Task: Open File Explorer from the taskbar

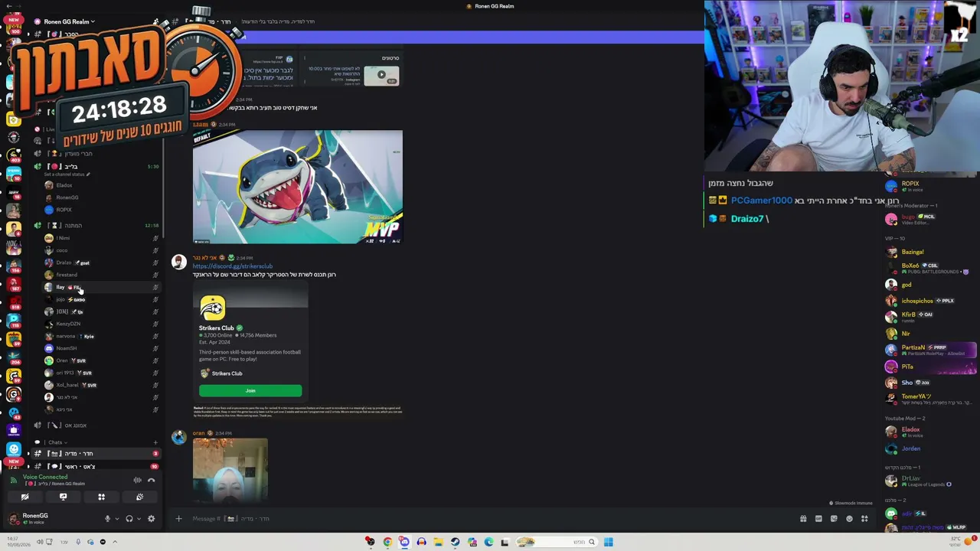Action: 438,542
